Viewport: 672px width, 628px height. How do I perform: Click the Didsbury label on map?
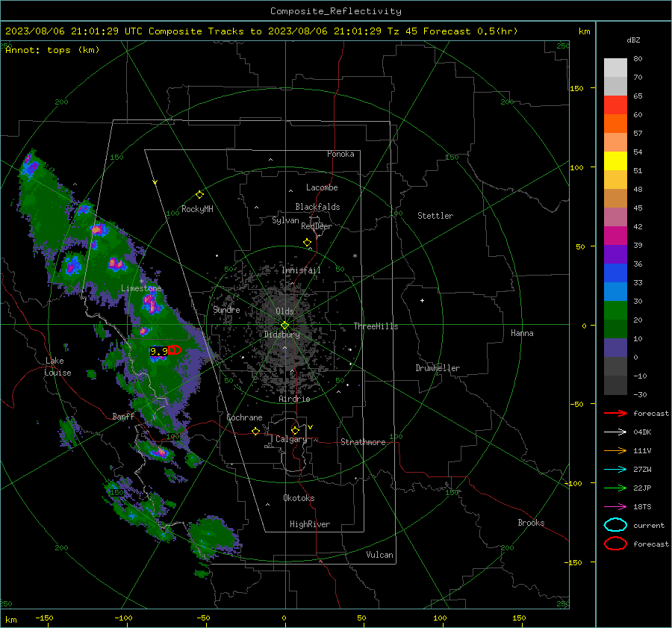click(281, 335)
